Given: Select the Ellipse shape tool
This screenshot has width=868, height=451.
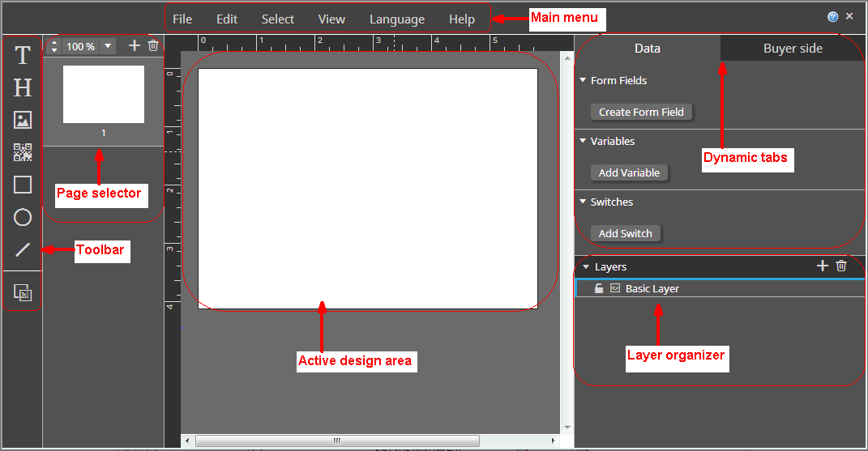Looking at the screenshot, I should pyautogui.click(x=23, y=217).
